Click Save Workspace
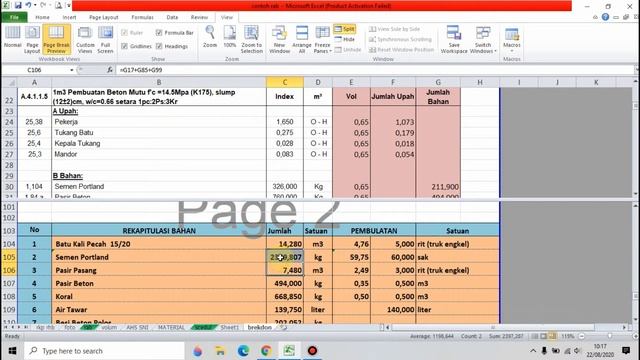640x360 pixels. (454, 40)
